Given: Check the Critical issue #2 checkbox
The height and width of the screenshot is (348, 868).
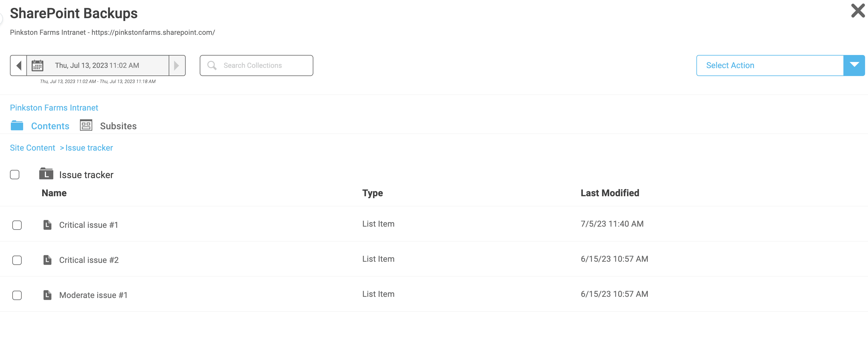Looking at the screenshot, I should [17, 260].
